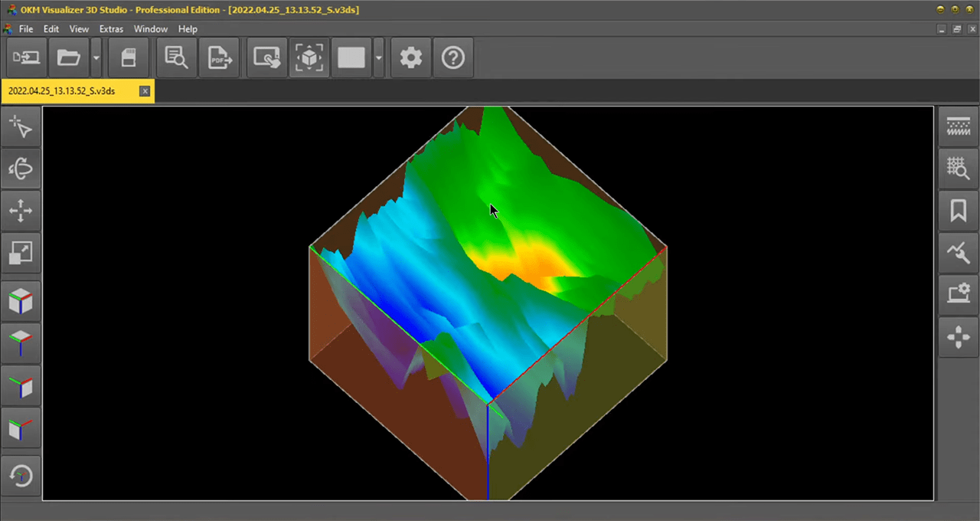This screenshot has width=980, height=521.
Task: Restore down the inner document window
Action: coord(957,29)
